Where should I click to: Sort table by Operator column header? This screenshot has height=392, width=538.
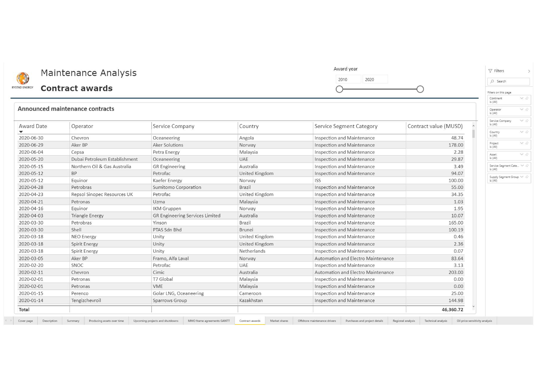pos(82,126)
